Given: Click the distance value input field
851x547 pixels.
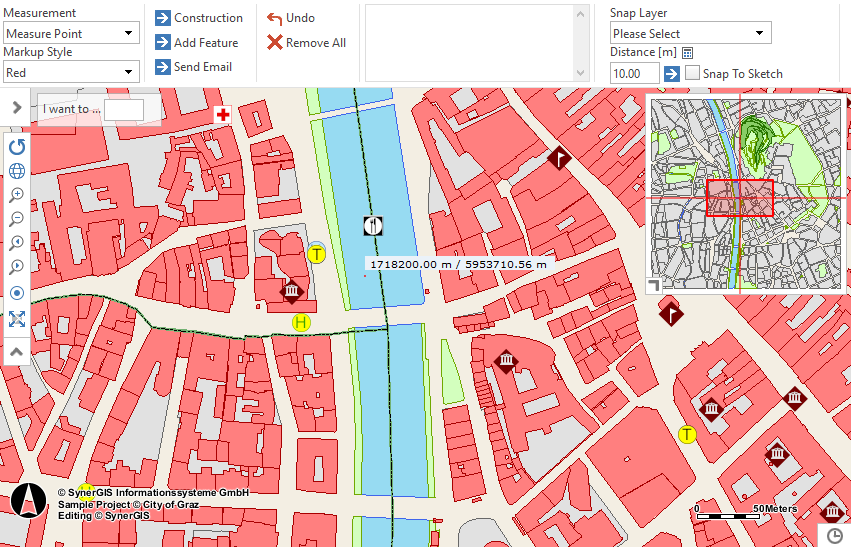Looking at the screenshot, I should [x=634, y=73].
